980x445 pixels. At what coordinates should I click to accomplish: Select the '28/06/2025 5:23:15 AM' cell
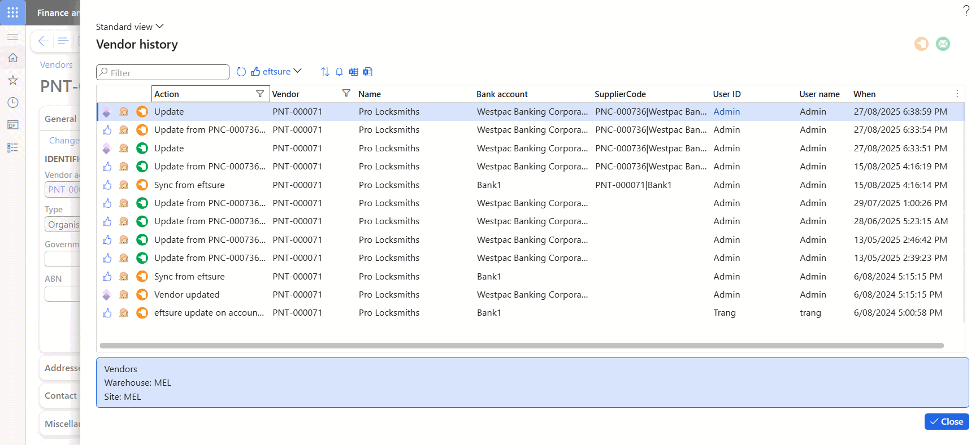pyautogui.click(x=901, y=221)
